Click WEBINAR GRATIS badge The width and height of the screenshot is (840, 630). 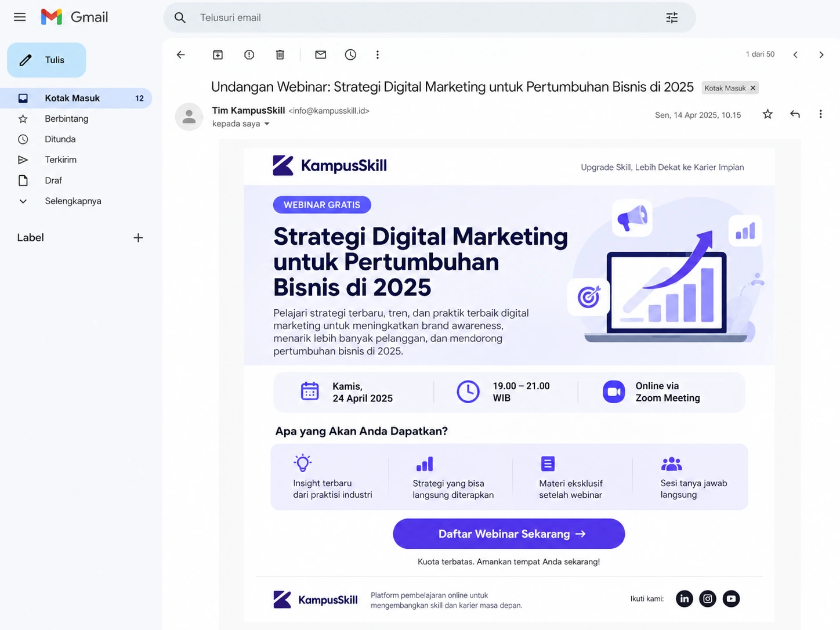(x=322, y=205)
